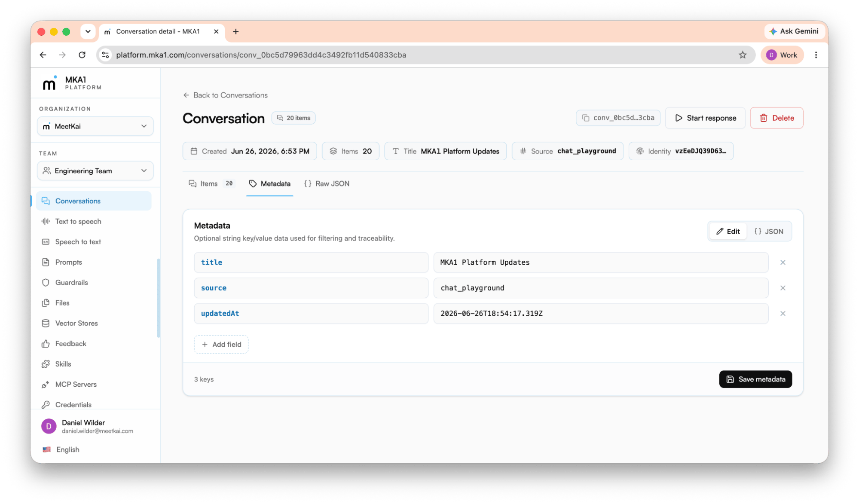Edit the chat_playground value field
The image size is (859, 504).
[x=601, y=288]
